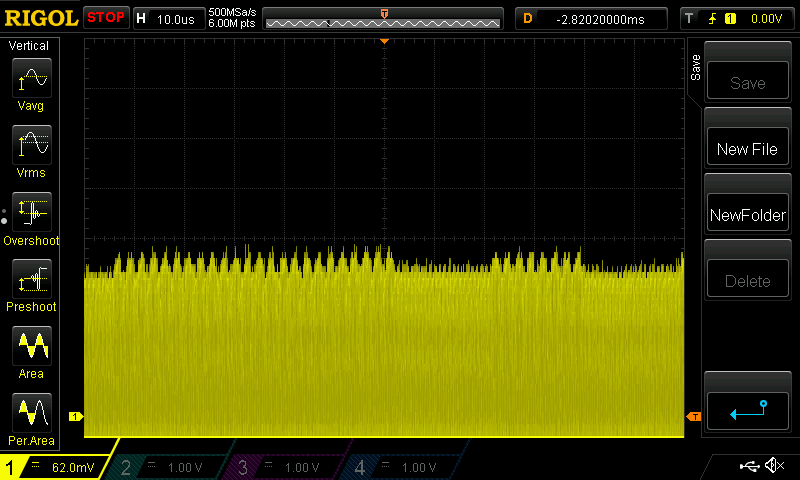The width and height of the screenshot is (800, 480).
Task: Select the Overshoot measurement icon
Action: [x=32, y=212]
